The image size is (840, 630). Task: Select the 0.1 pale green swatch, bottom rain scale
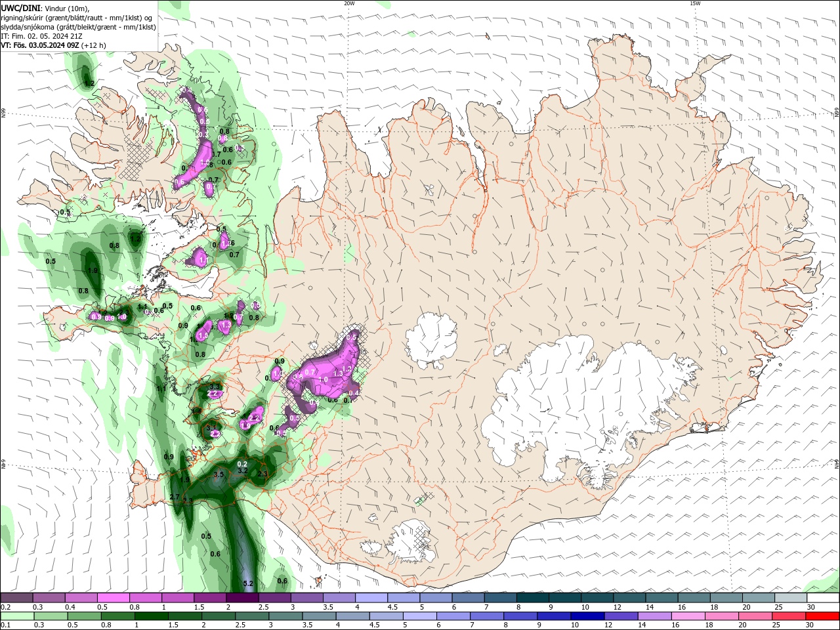(x=16, y=616)
